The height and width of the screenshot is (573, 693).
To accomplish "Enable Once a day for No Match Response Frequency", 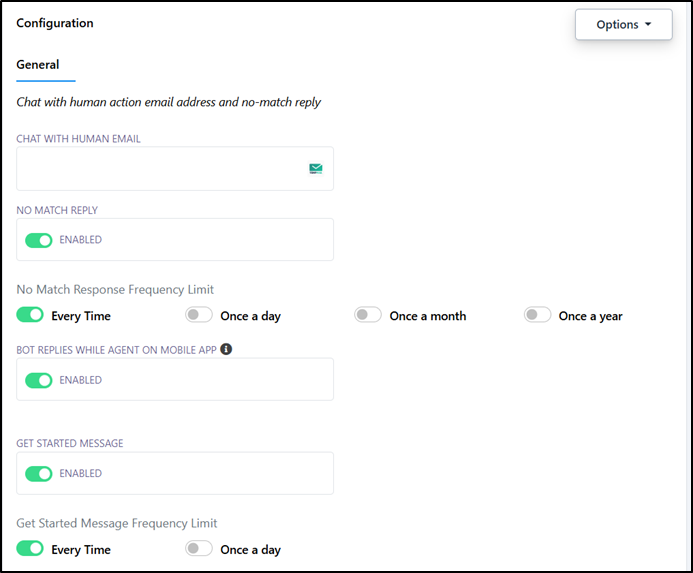I will [199, 315].
